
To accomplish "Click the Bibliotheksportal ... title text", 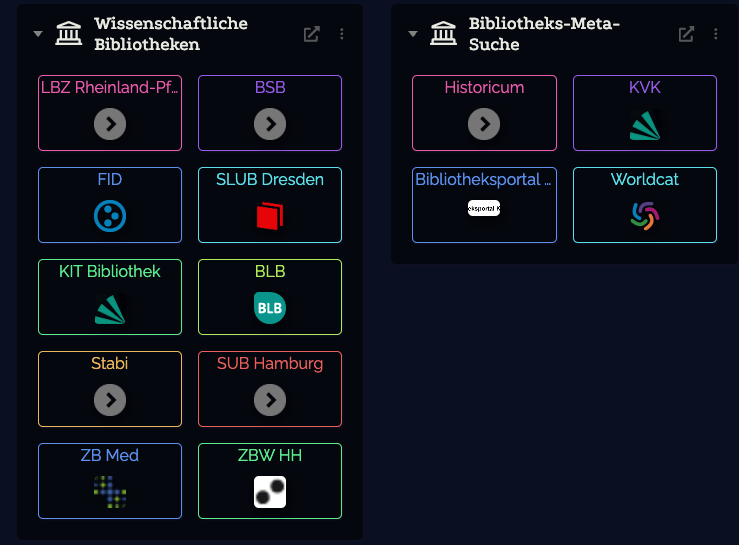I will [483, 180].
